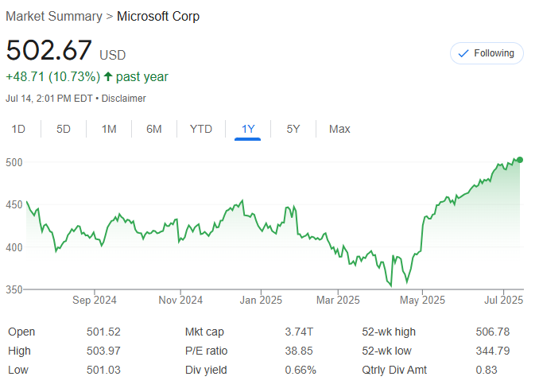Screen dimensions: 539x392
Task: Switch chart to 5Y range
Action: point(293,129)
